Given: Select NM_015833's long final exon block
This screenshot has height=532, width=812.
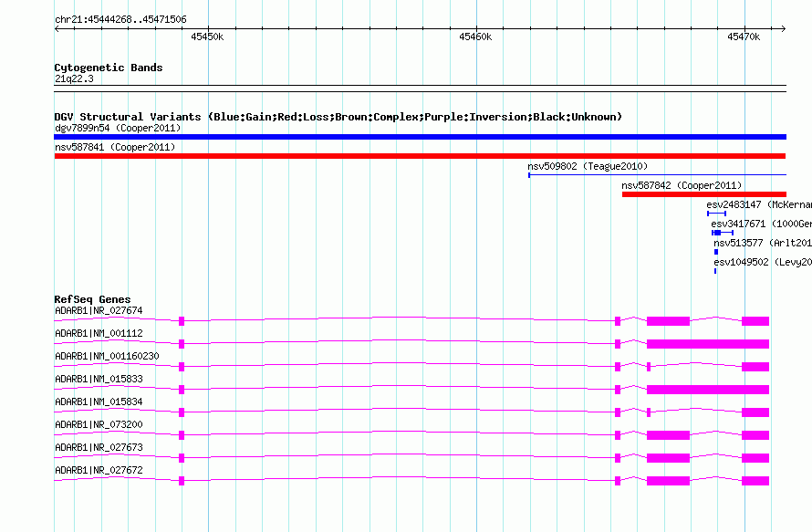Looking at the screenshot, I should click(x=708, y=390).
